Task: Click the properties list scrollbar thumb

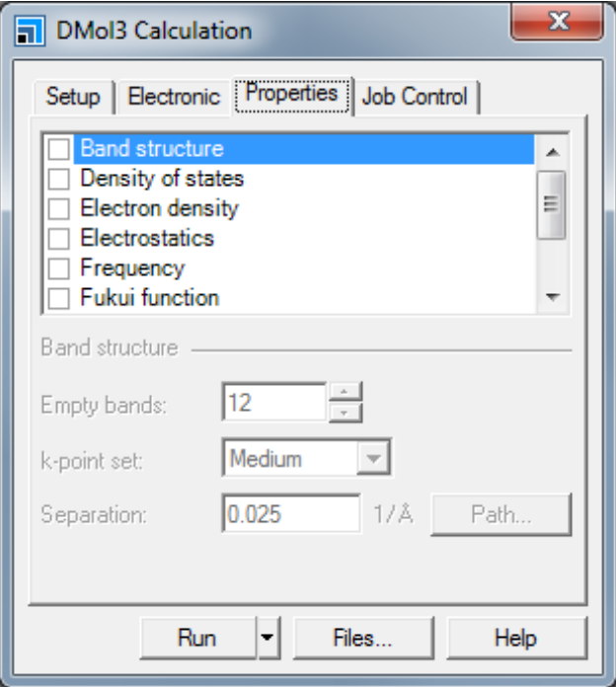Action: pyautogui.click(x=552, y=204)
